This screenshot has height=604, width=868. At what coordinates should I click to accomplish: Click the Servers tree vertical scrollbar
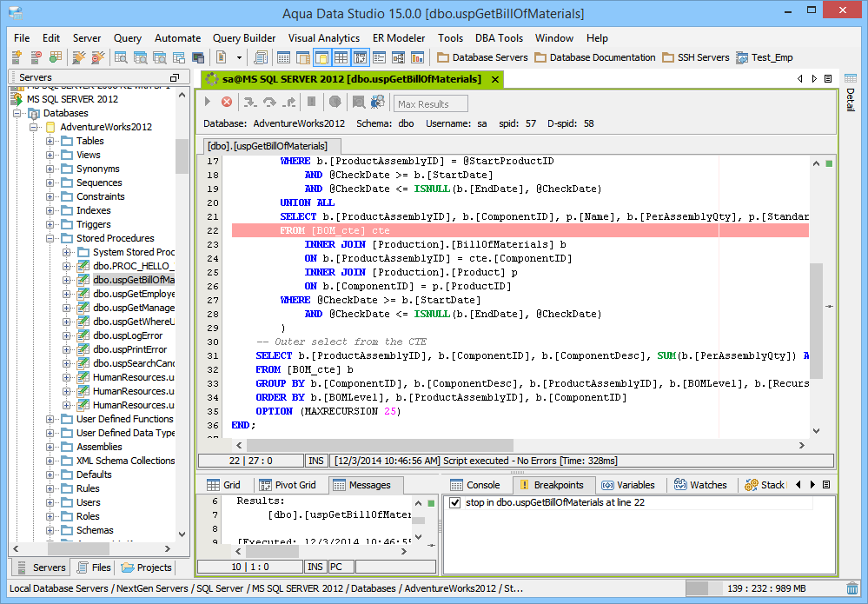182,156
